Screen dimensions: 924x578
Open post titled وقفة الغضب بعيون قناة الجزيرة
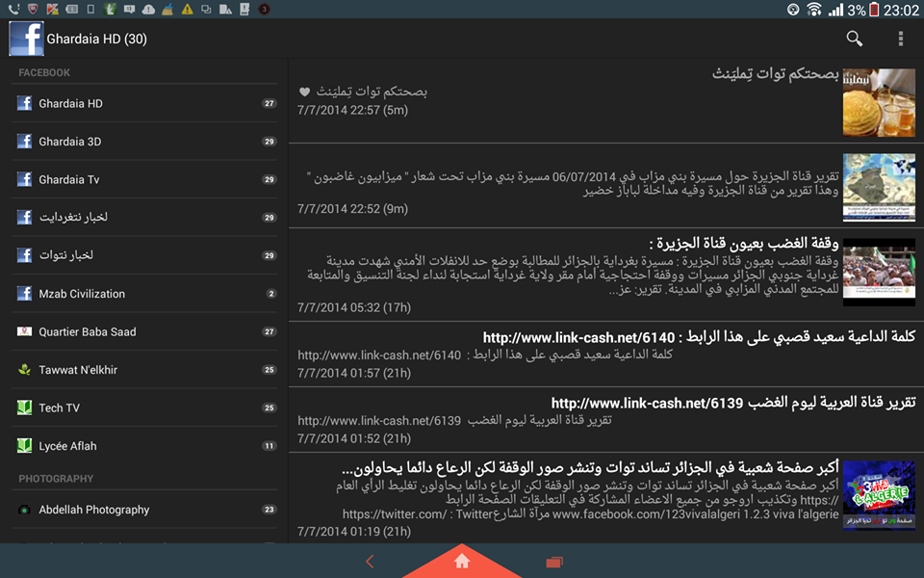(744, 243)
